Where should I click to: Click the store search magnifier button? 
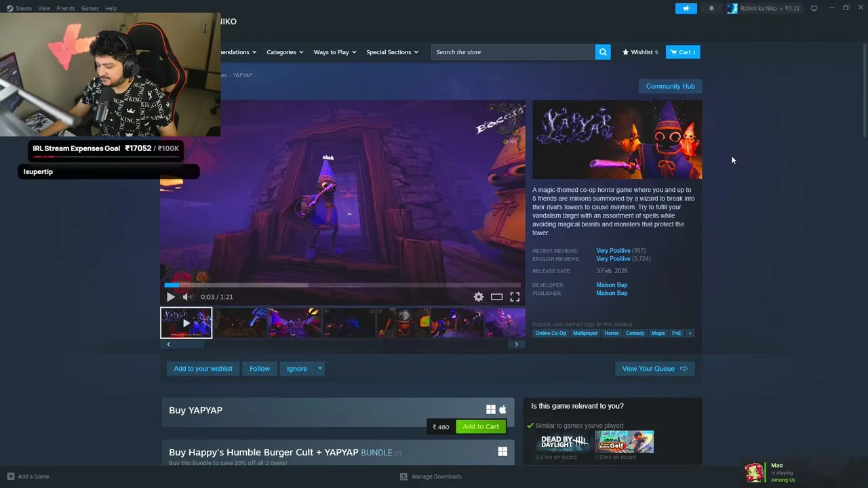click(x=603, y=52)
